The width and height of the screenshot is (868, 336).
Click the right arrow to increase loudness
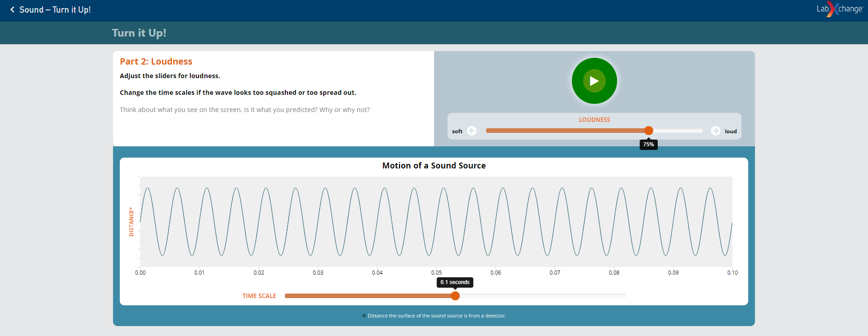pos(715,131)
